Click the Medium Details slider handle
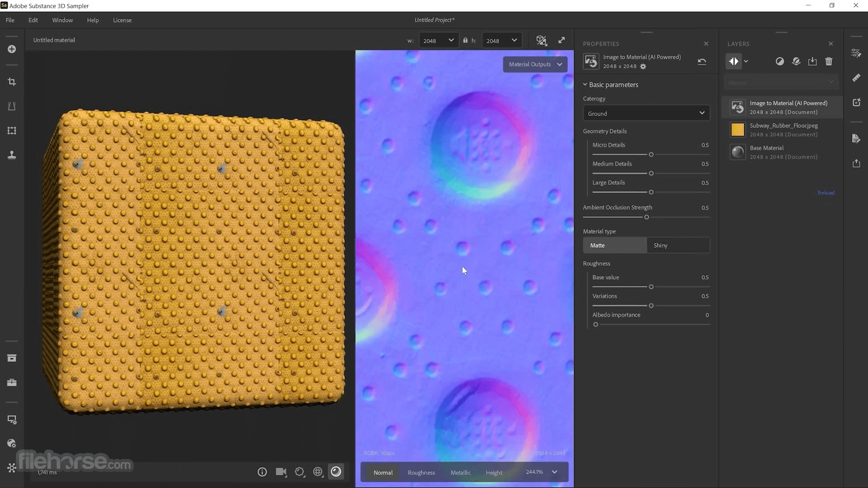 click(651, 174)
